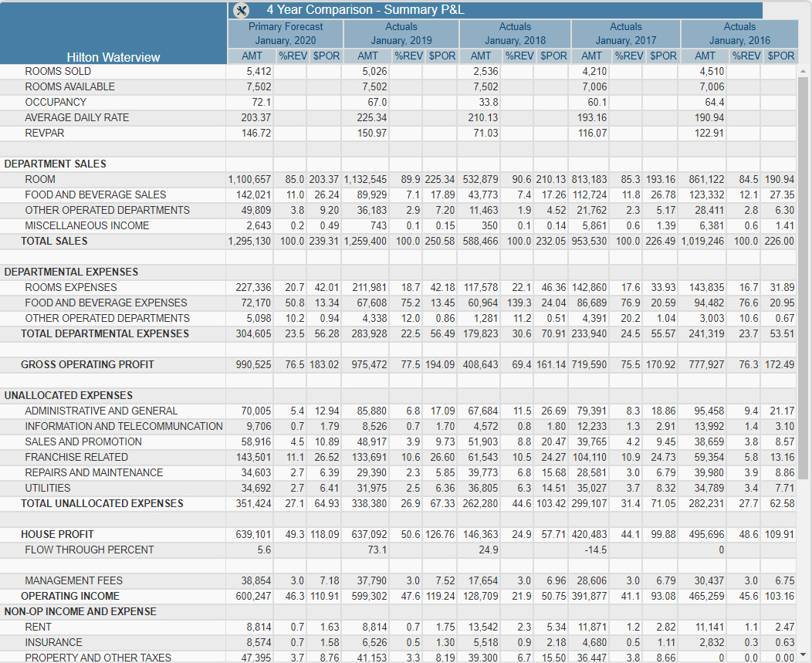Click the scrollbar up arrow
The width and height of the screenshot is (812, 663).
coord(804,71)
